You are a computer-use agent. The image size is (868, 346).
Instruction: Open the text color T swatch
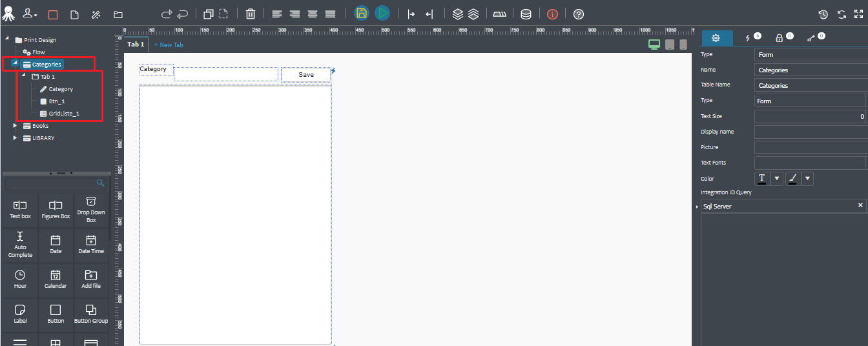762,178
